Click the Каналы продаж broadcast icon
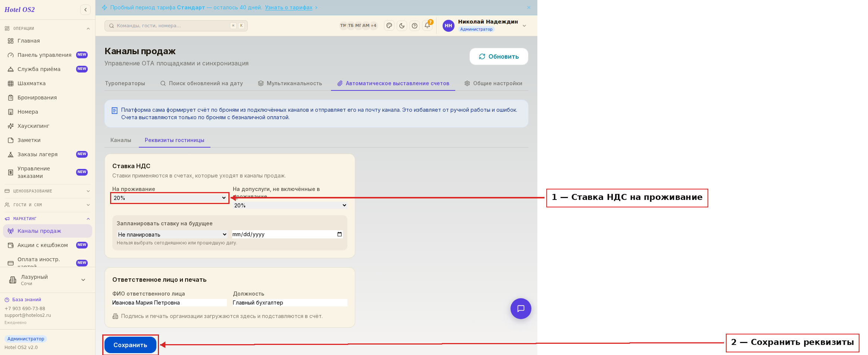Screen dimensions: 868x355 point(11,231)
